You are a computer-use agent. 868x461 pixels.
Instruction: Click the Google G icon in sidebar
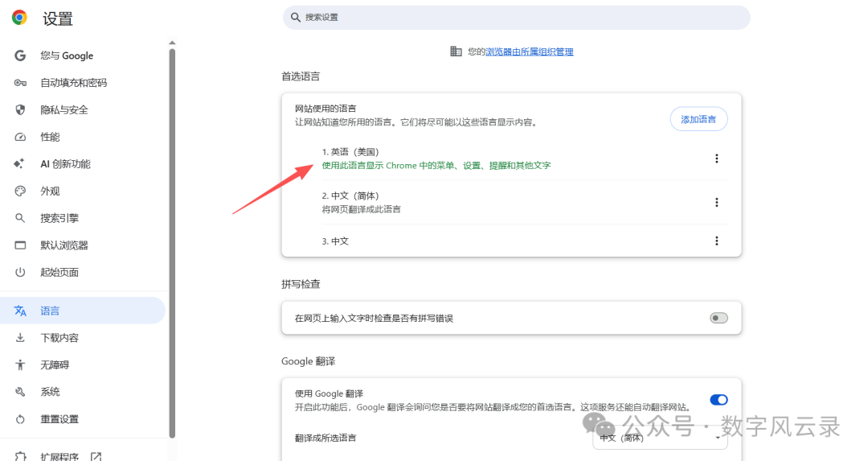(20, 56)
